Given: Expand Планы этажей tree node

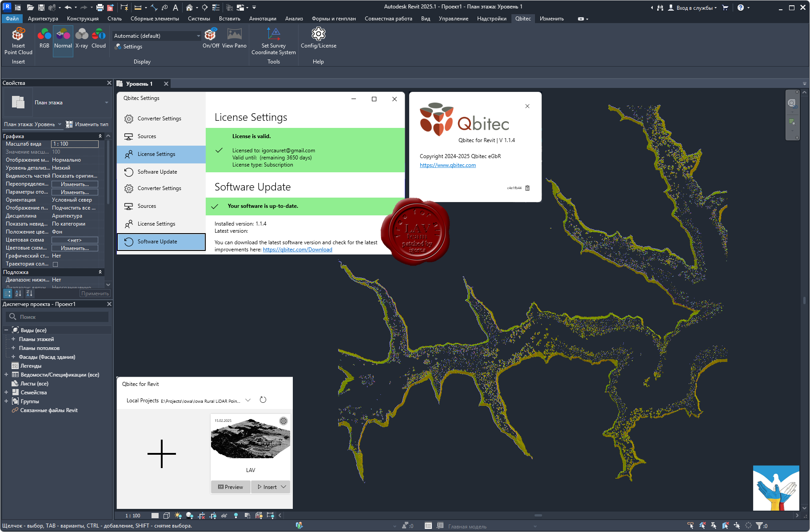Looking at the screenshot, I should point(13,339).
